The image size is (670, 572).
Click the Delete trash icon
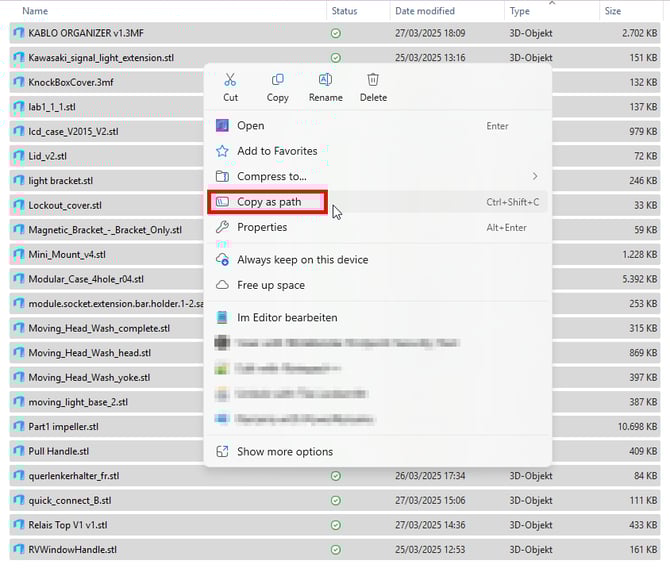373,80
